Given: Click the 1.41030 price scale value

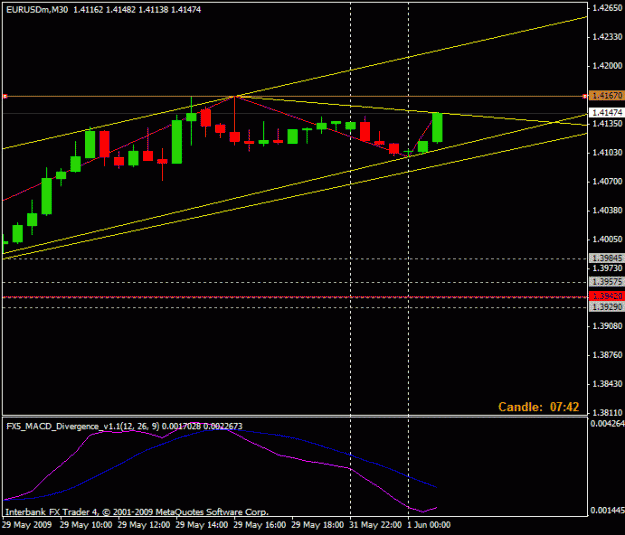Looking at the screenshot, I should 607,152.
